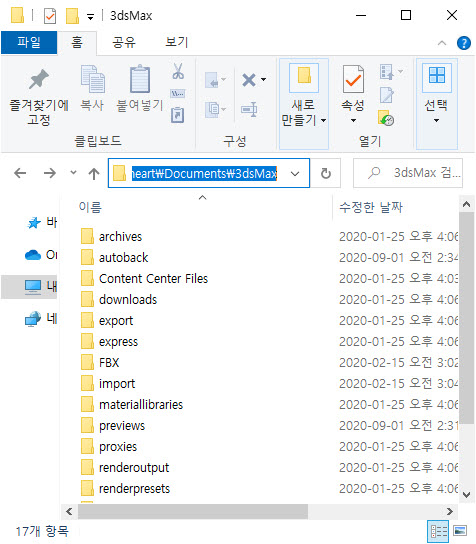Click the Paste (붙여넣기) clipboard icon
The width and height of the screenshot is (476, 544).
click(x=140, y=79)
